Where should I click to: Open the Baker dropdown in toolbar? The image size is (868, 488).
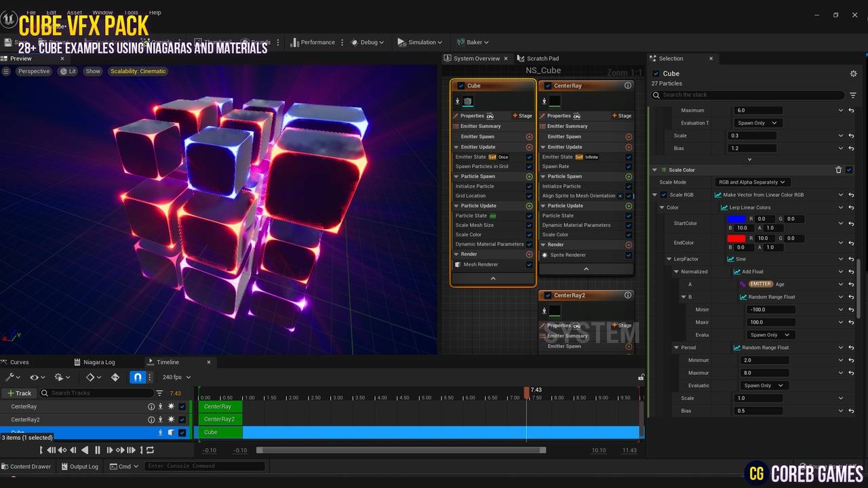pos(473,42)
